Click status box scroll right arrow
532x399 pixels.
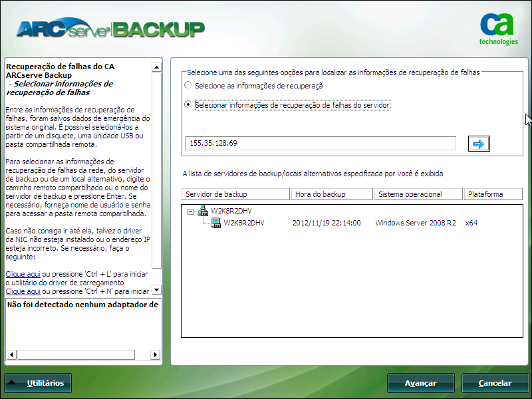155,354
